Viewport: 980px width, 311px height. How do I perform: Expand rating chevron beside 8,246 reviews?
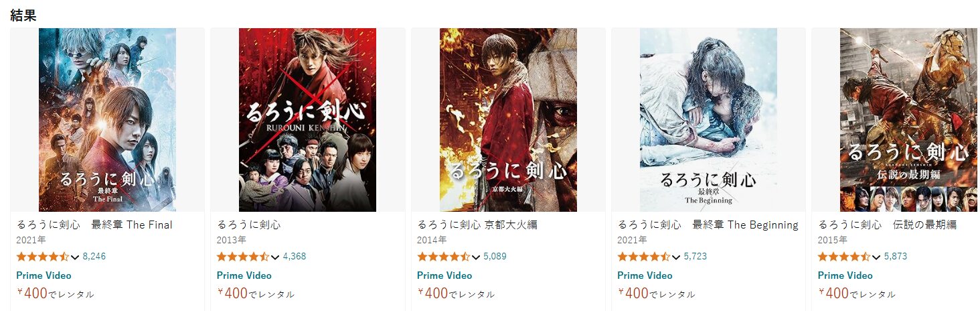[x=74, y=257]
